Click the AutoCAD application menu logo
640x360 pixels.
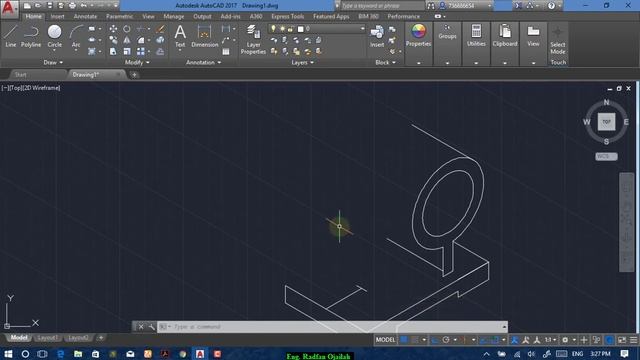pos(9,8)
